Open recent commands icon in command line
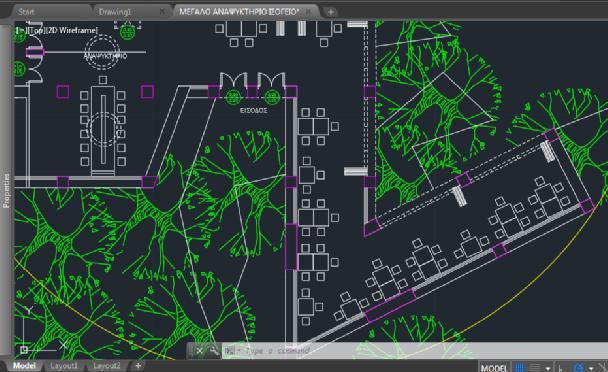 click(x=230, y=351)
